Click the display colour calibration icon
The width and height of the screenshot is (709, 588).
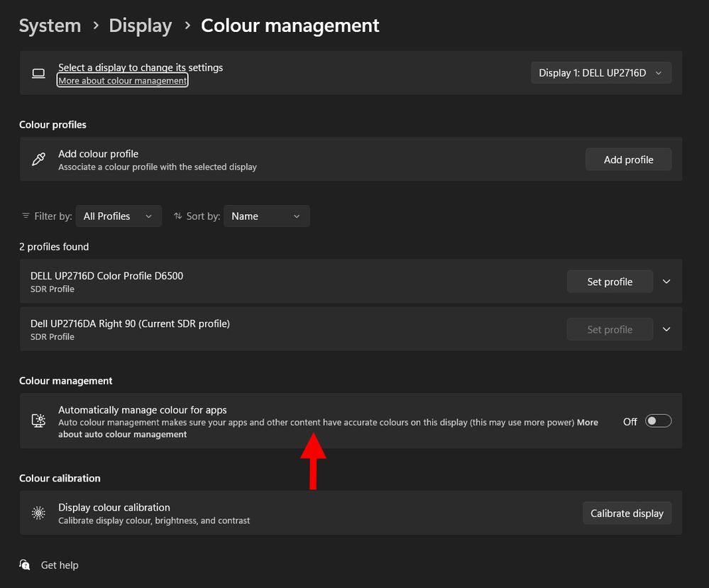click(38, 513)
